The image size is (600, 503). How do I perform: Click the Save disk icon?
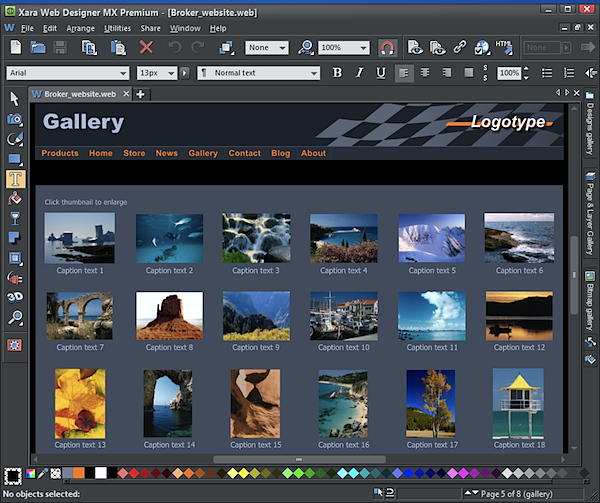[60, 47]
